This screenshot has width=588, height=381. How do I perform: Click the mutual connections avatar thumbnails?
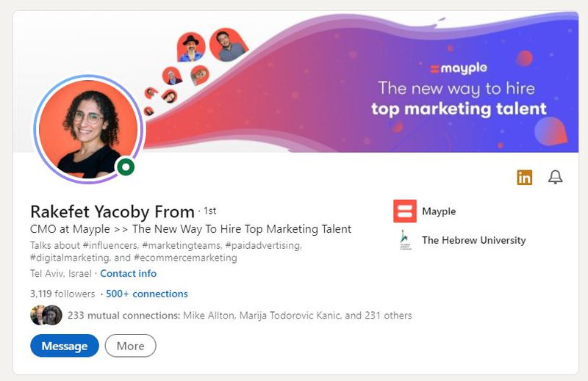(46, 315)
